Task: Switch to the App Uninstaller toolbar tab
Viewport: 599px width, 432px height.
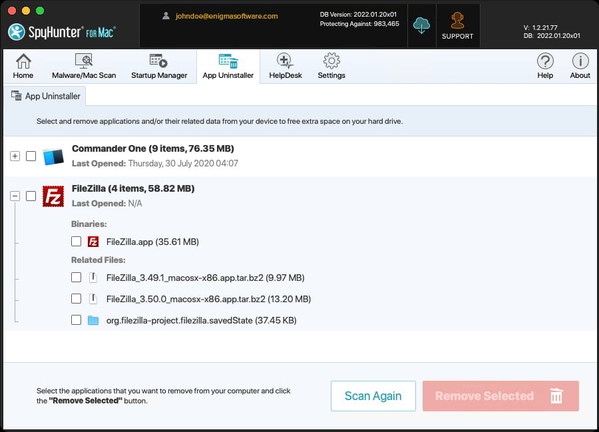Action: click(x=228, y=66)
